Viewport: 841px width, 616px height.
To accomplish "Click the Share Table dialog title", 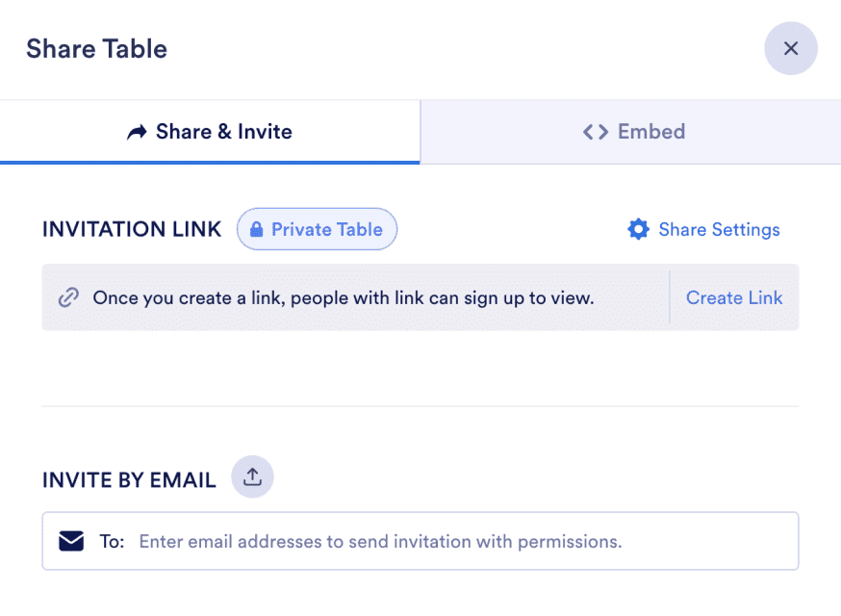I will pyautogui.click(x=96, y=48).
